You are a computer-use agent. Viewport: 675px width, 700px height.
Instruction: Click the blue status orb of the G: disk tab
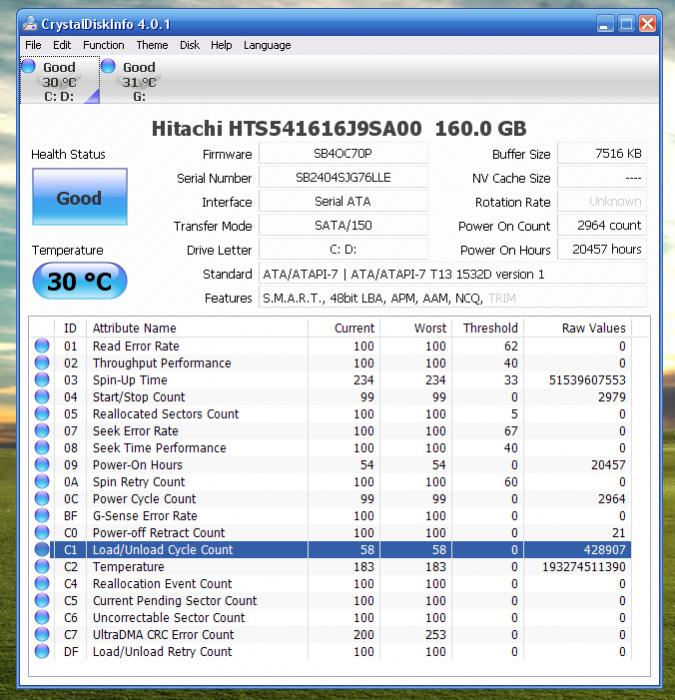click(x=108, y=67)
